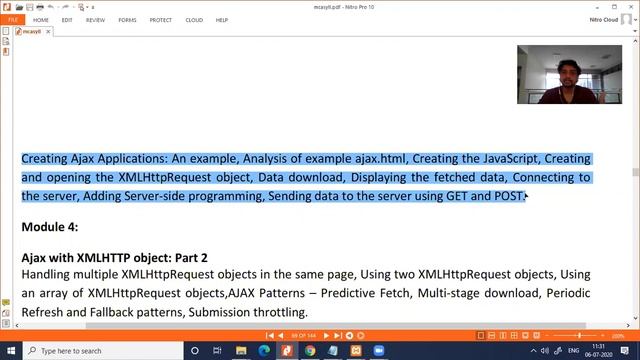Click the zoom percentage value
Image resolution: width=640 pixels, height=360 pixels.
pyautogui.click(x=618, y=336)
